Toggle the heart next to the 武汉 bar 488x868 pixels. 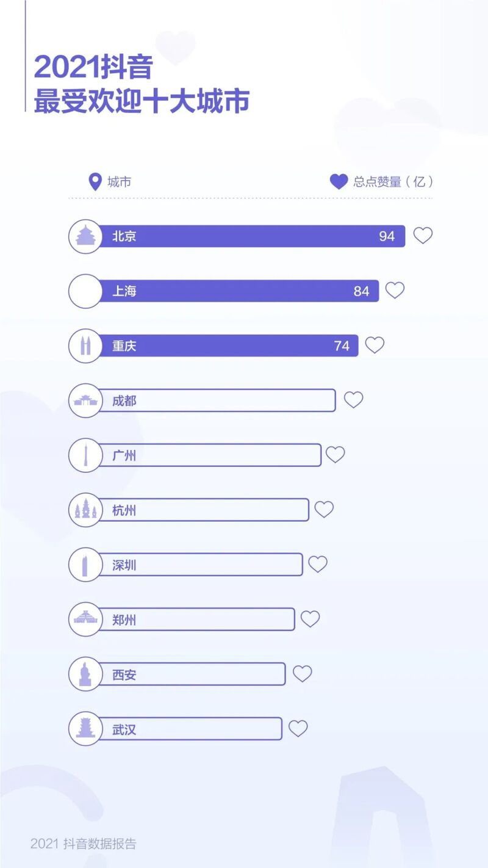click(298, 728)
